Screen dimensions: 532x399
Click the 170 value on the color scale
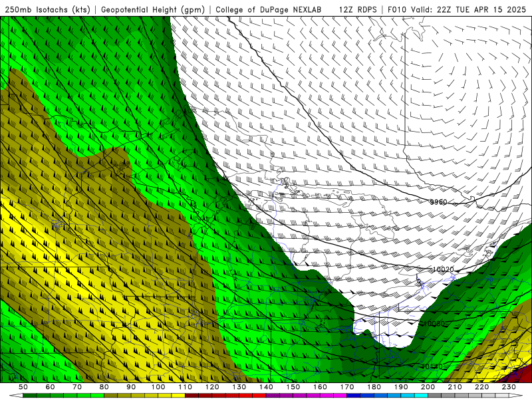click(347, 387)
